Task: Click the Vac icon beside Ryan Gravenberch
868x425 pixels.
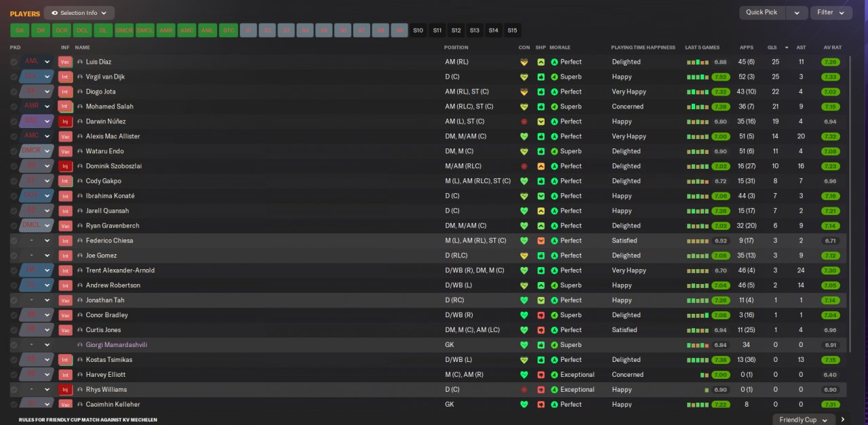Action: (65, 226)
